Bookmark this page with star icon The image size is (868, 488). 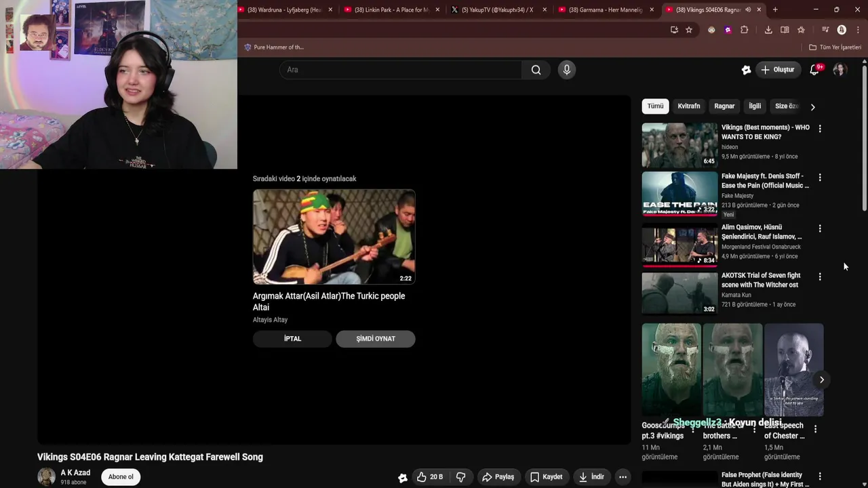689,30
